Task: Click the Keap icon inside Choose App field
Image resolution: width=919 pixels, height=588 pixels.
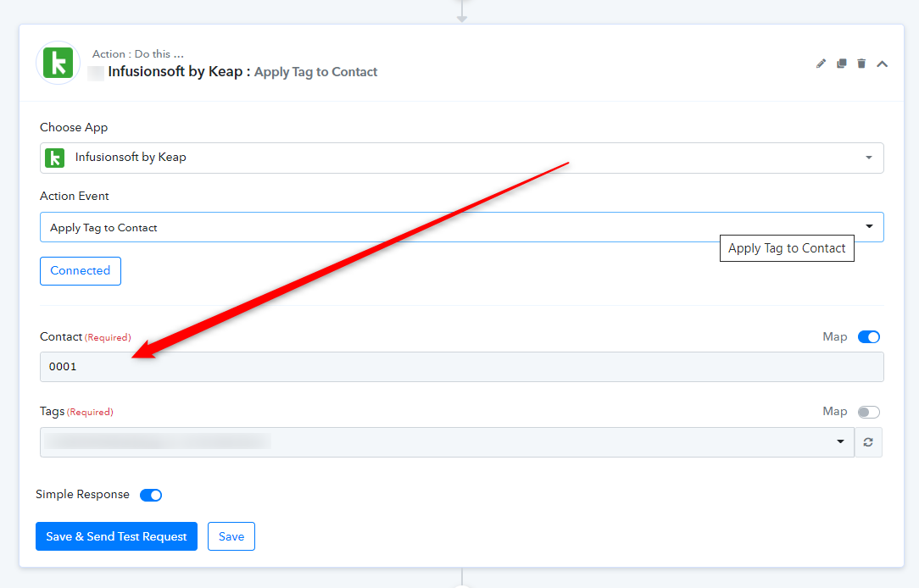Action: point(54,158)
